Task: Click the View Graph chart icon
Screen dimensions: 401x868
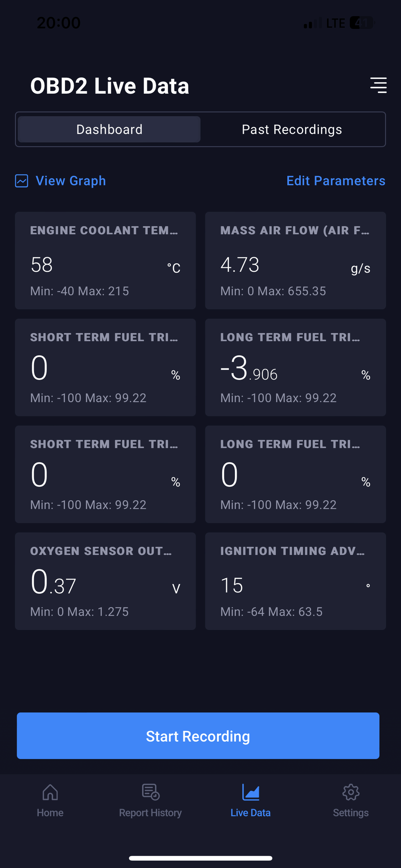Action: (x=22, y=181)
